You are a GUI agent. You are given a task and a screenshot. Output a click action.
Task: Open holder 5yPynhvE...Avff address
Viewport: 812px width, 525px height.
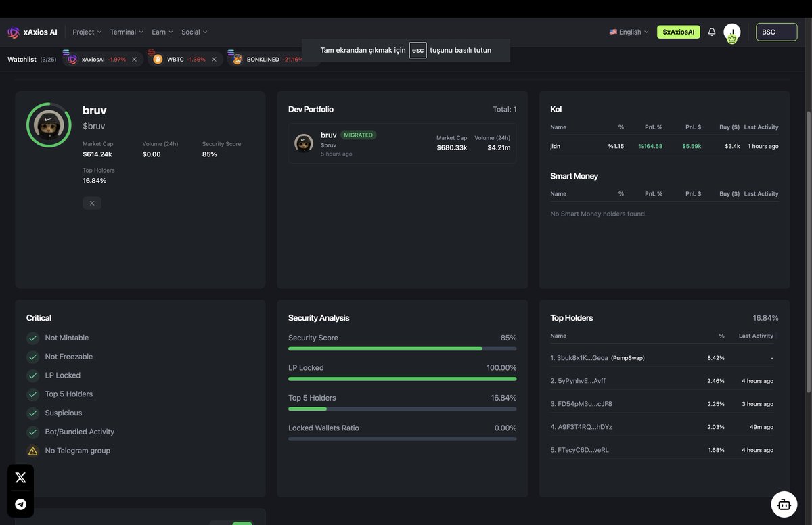coord(578,381)
